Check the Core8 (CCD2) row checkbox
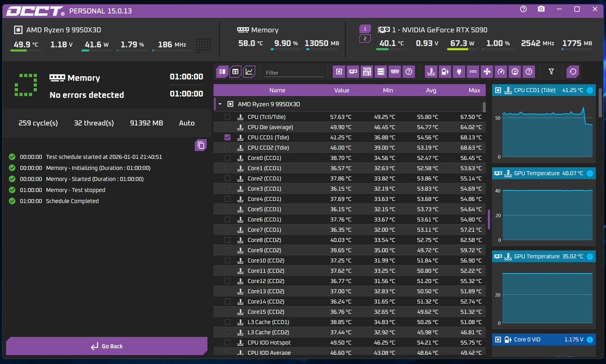This screenshot has width=606, height=364. click(227, 240)
